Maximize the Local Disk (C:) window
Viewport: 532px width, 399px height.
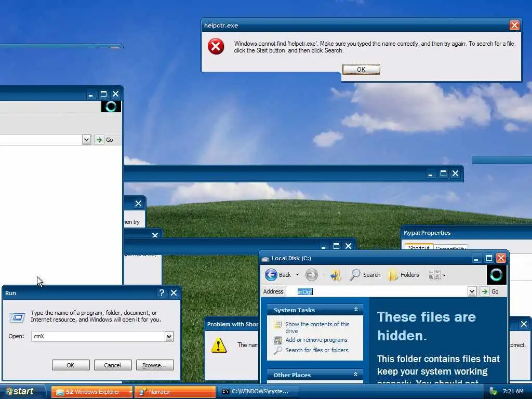[488, 258]
